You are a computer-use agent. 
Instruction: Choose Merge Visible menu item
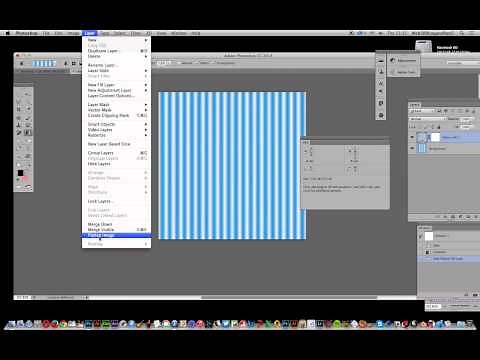click(116, 230)
